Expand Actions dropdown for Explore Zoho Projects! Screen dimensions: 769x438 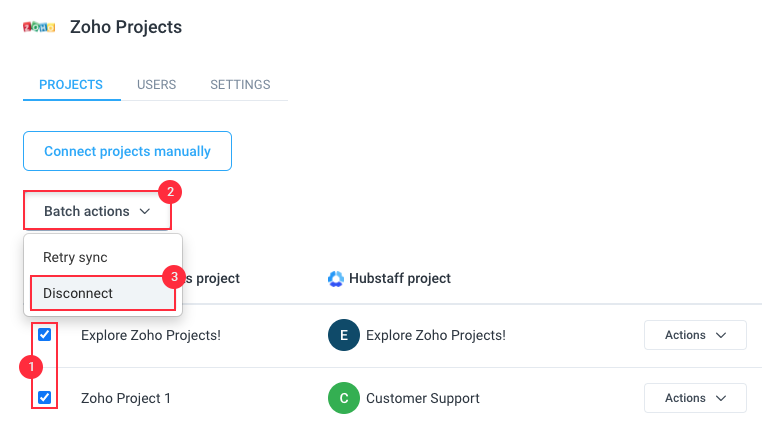(x=695, y=335)
